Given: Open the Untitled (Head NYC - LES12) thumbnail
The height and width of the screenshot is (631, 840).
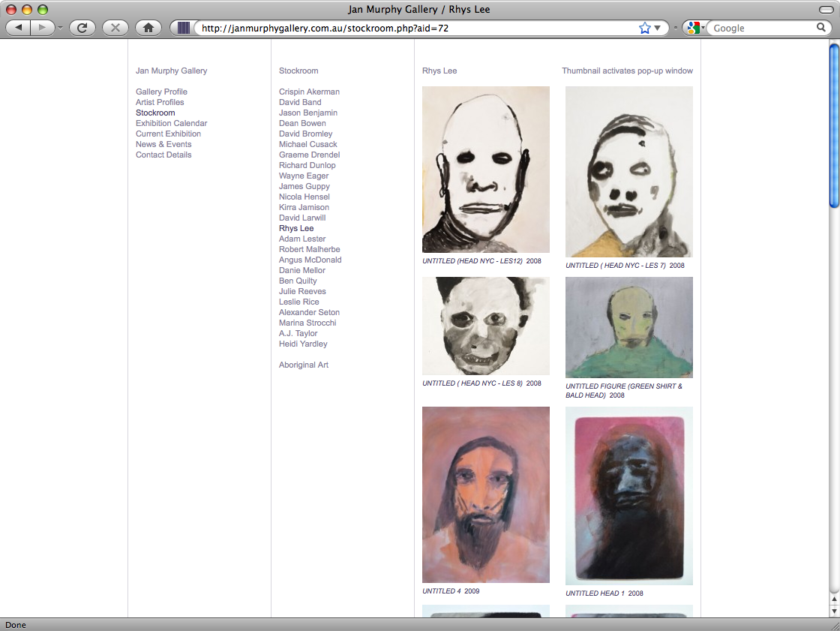Looking at the screenshot, I should 486,170.
